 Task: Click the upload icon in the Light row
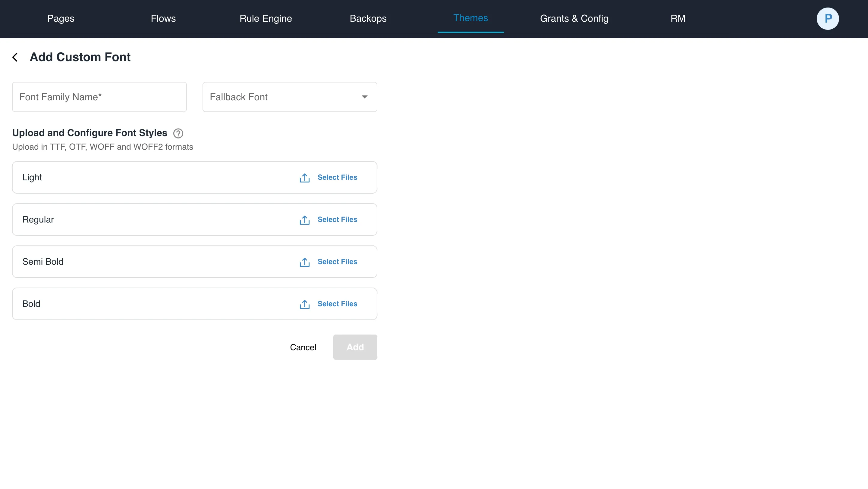(305, 178)
